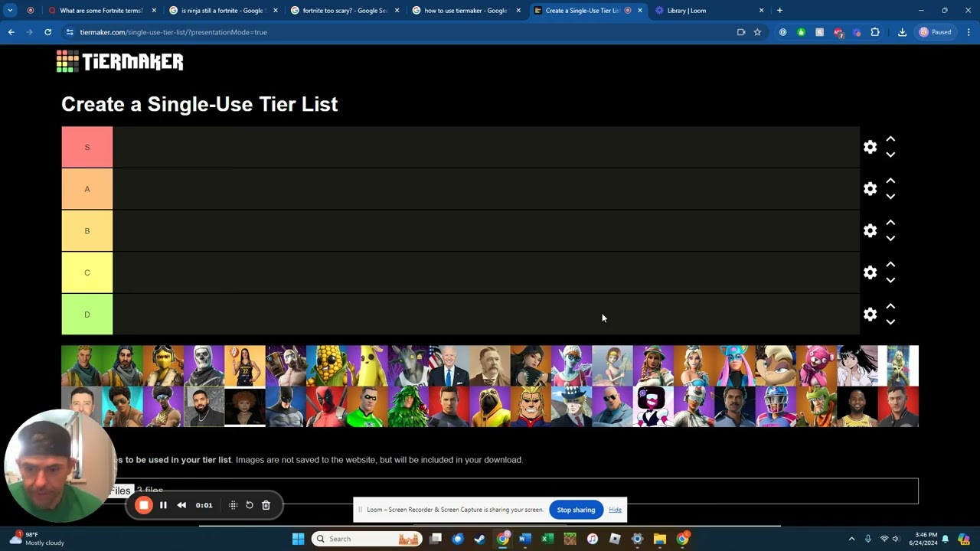
Task: Select the corn cob character image
Action: (326, 366)
